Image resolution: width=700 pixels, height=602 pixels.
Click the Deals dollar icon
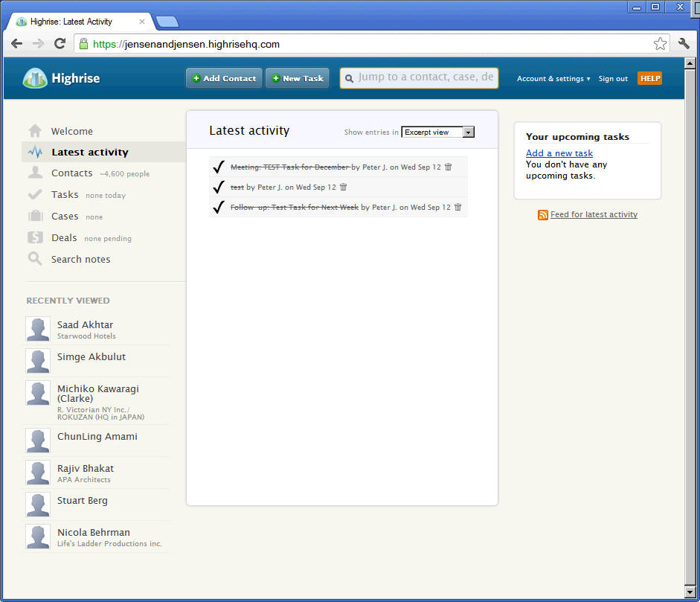pos(35,237)
